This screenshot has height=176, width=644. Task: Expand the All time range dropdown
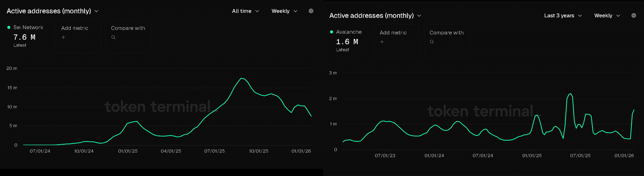pos(245,11)
